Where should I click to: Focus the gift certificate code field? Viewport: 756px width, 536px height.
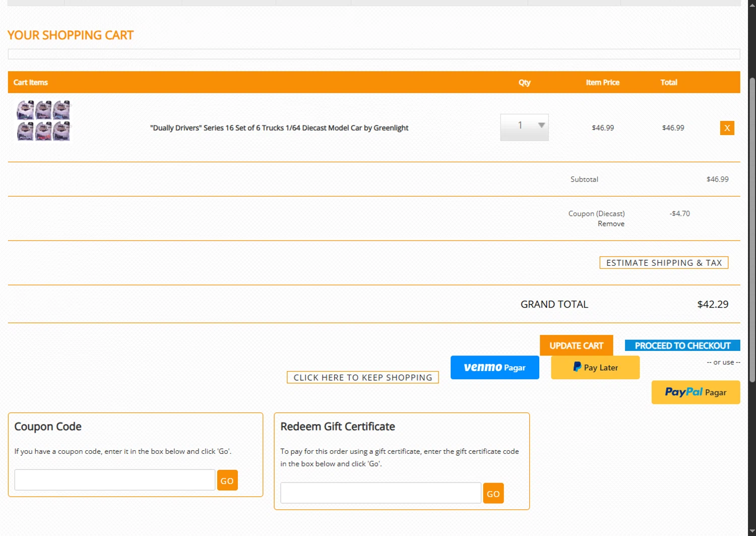tap(381, 493)
